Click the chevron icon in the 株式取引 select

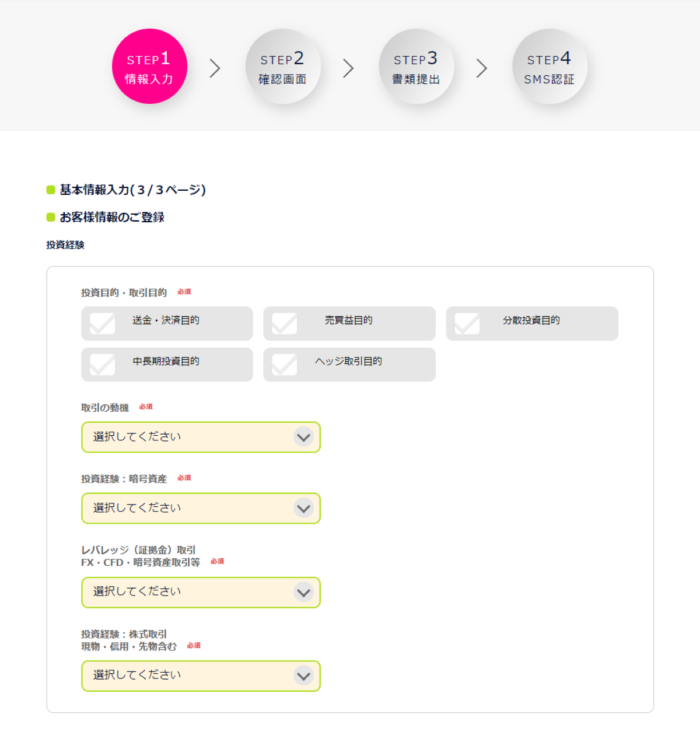304,676
